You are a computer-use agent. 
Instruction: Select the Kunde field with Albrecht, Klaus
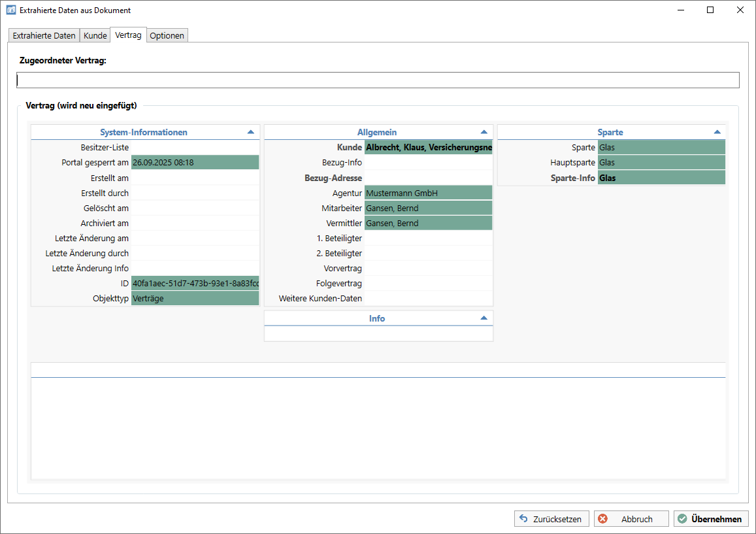tap(428, 148)
